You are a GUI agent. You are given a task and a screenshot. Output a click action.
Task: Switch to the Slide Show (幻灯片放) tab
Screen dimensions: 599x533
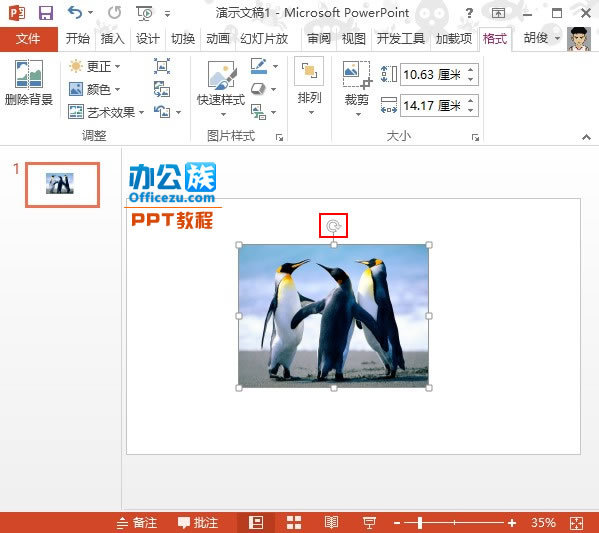pos(264,39)
